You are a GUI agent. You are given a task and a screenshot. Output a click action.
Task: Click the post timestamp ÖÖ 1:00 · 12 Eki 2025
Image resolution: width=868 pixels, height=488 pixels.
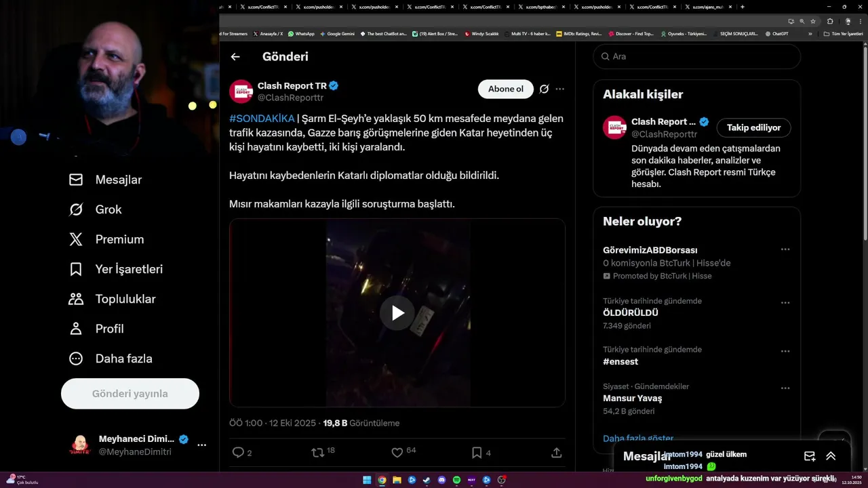click(x=273, y=423)
